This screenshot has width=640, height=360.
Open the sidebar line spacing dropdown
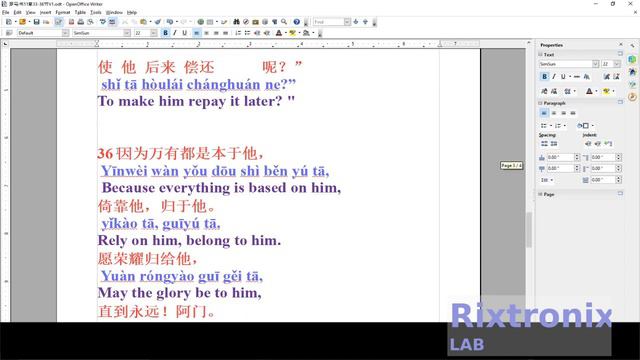coord(547,180)
